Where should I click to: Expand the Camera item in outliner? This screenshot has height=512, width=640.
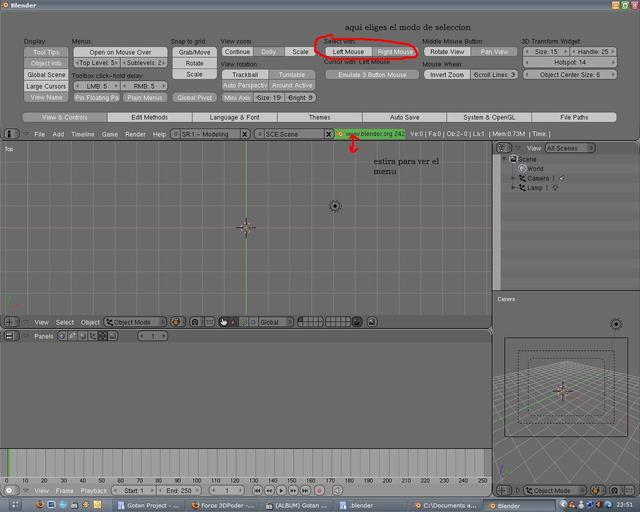point(513,178)
